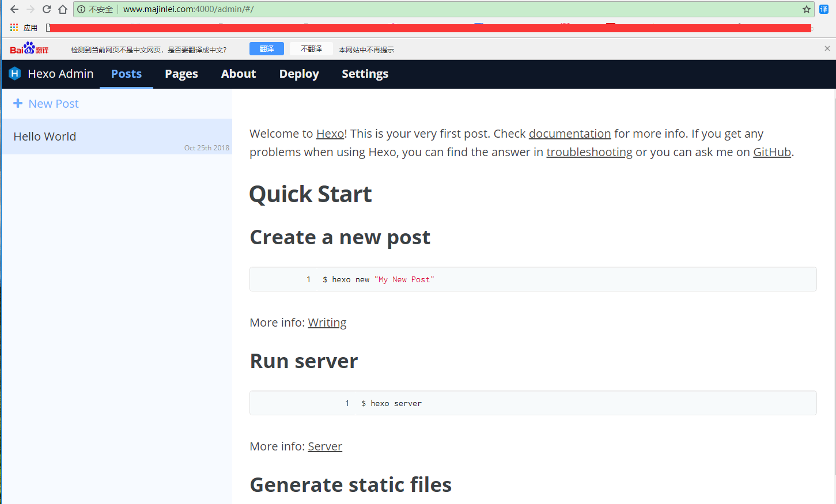
Task: Open translate extension icon in toolbar
Action: (824, 9)
